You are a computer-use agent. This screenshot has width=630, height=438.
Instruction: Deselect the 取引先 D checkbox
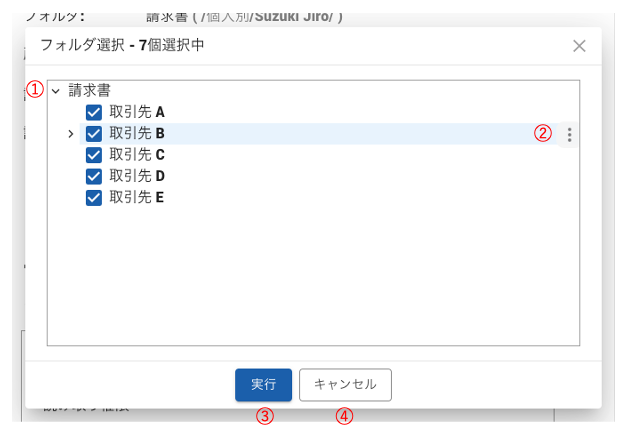[x=95, y=176]
